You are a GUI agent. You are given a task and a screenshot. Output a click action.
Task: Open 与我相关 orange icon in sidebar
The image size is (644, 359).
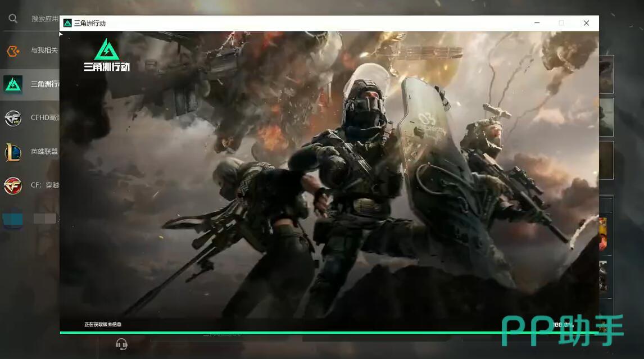coord(13,51)
